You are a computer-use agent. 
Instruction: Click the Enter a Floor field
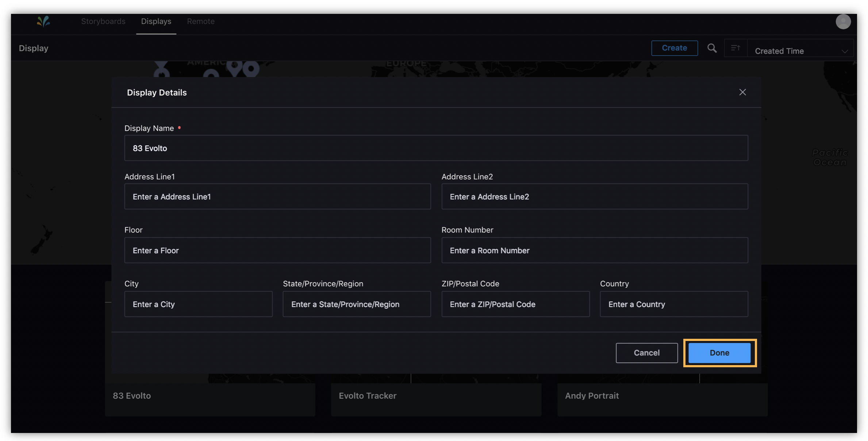point(277,250)
